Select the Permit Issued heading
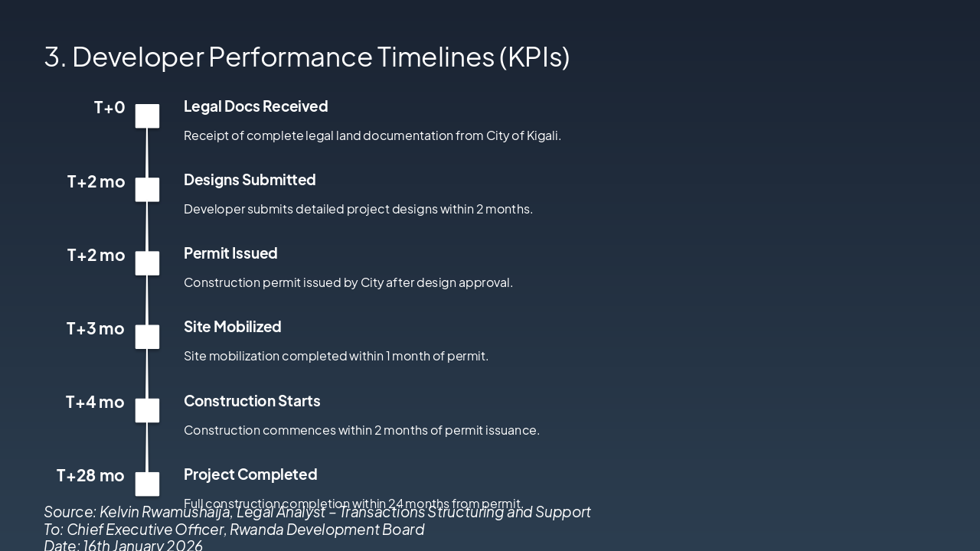The height and width of the screenshot is (551, 980). click(x=230, y=253)
